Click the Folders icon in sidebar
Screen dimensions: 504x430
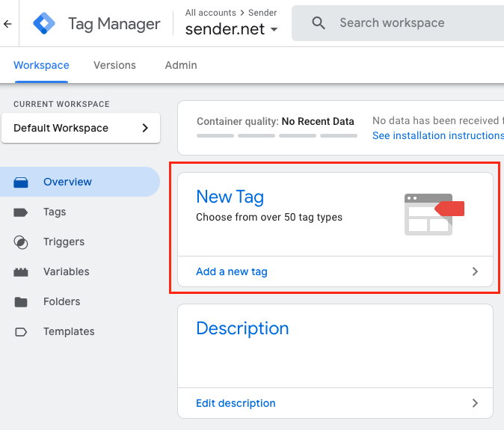pyautogui.click(x=21, y=302)
